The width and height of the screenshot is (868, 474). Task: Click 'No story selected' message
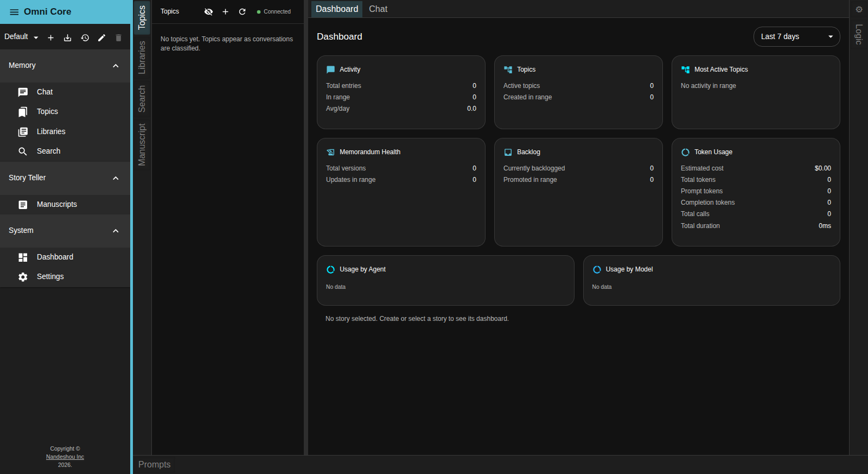click(417, 319)
